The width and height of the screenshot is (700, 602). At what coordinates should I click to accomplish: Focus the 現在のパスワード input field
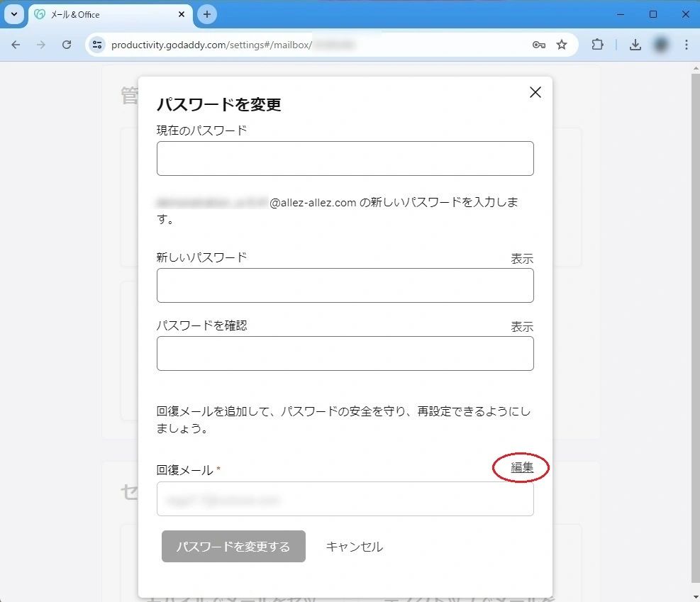345,158
